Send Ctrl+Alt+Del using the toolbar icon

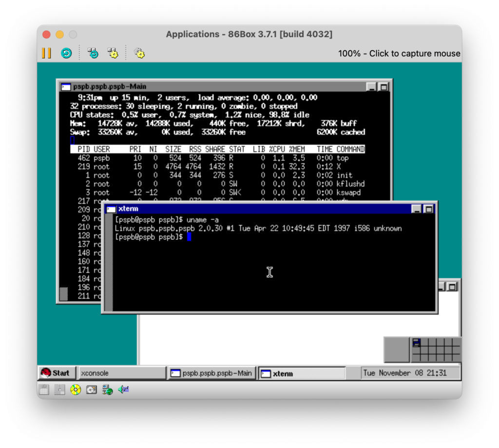point(93,53)
